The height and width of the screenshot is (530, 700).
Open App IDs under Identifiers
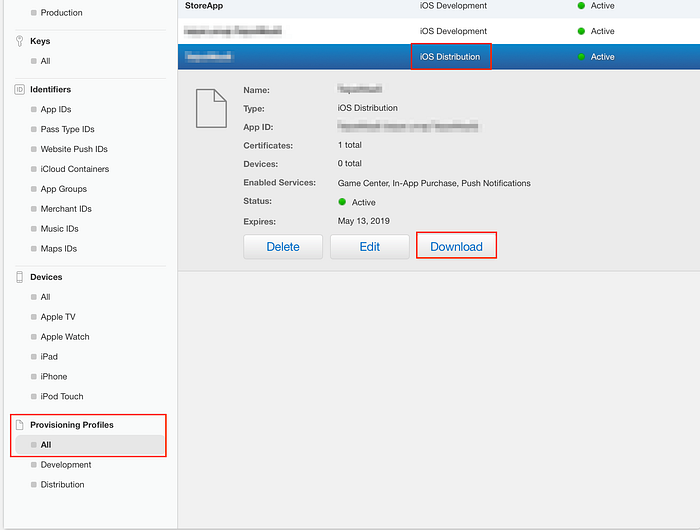click(56, 109)
